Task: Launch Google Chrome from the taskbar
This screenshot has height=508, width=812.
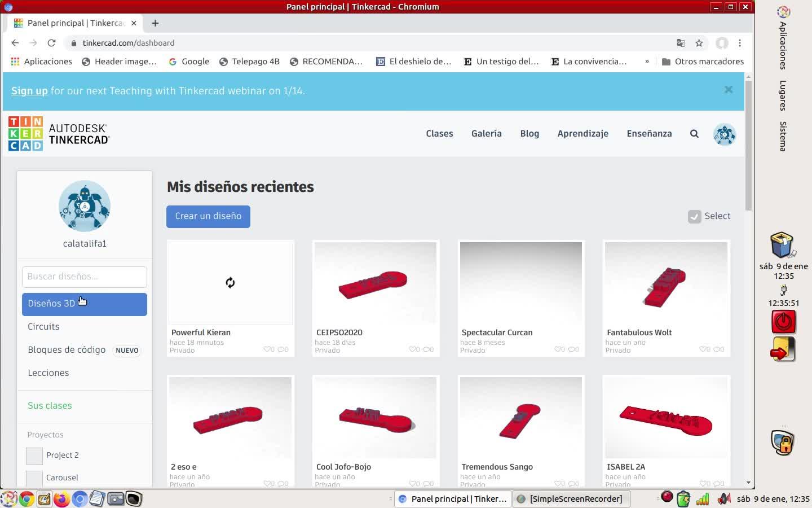Action: 26,499
